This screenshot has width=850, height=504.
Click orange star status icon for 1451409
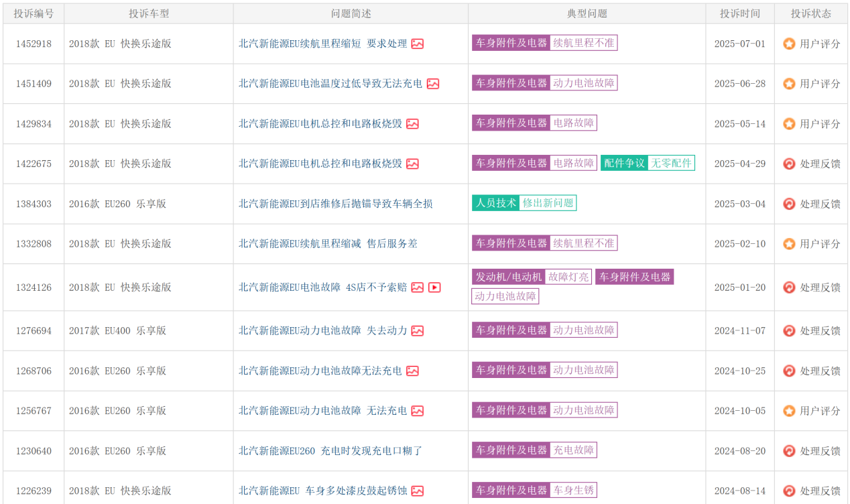[x=789, y=84]
